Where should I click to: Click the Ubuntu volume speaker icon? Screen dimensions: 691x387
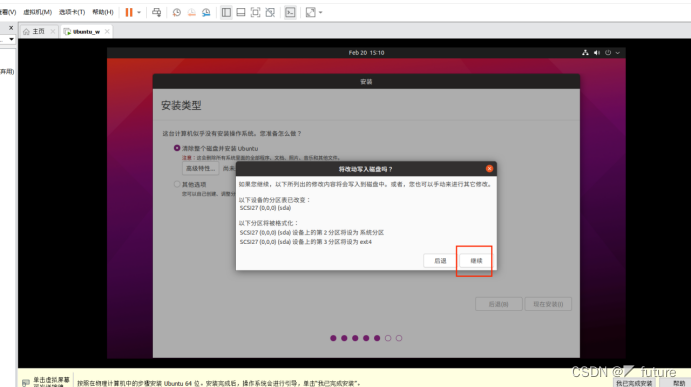pos(597,52)
